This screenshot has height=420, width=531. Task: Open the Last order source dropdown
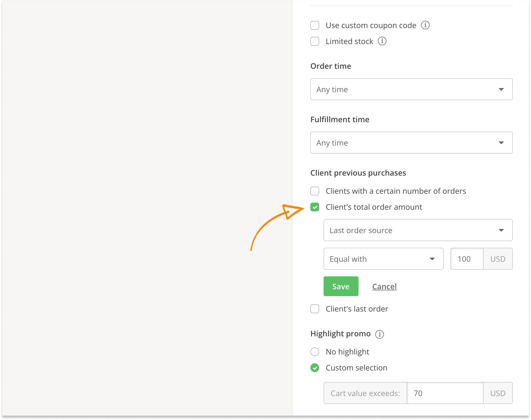(418, 230)
